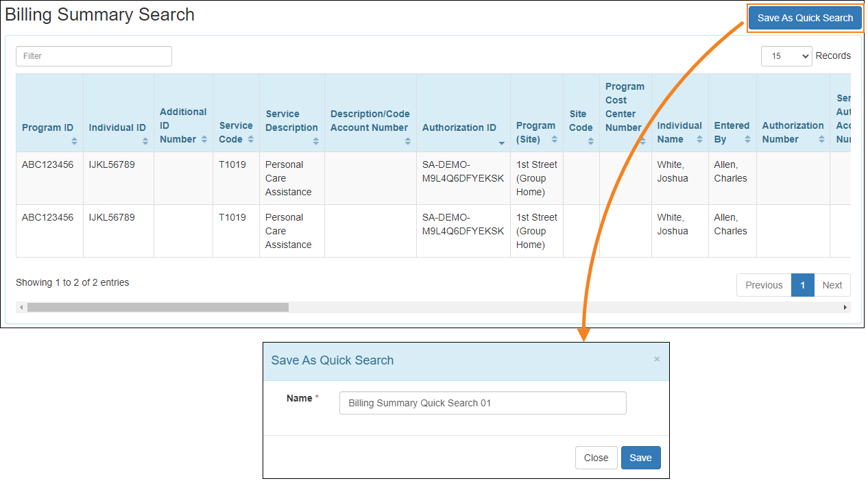Click the Billing Summary Search heading
The width and height of the screenshot is (868, 481).
[100, 15]
